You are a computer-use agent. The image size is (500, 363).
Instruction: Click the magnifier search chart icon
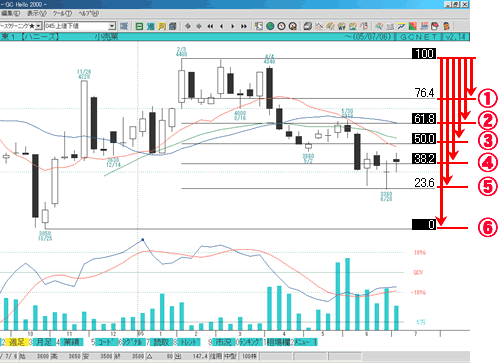379,26
